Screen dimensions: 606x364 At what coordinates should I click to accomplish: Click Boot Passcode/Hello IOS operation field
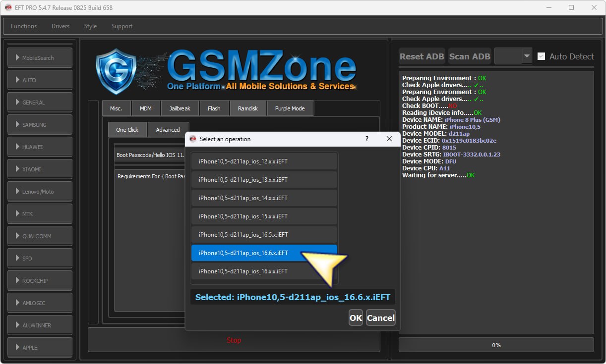click(x=149, y=155)
